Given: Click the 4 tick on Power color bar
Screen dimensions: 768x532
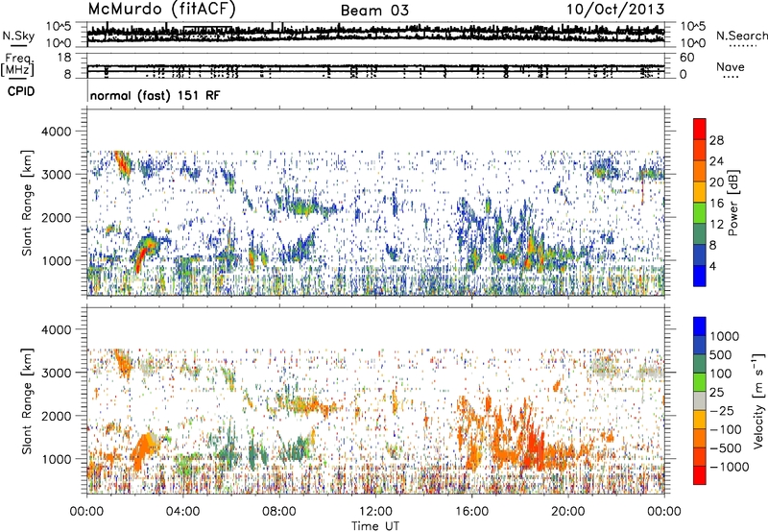Looking at the screenshot, I should [x=713, y=267].
